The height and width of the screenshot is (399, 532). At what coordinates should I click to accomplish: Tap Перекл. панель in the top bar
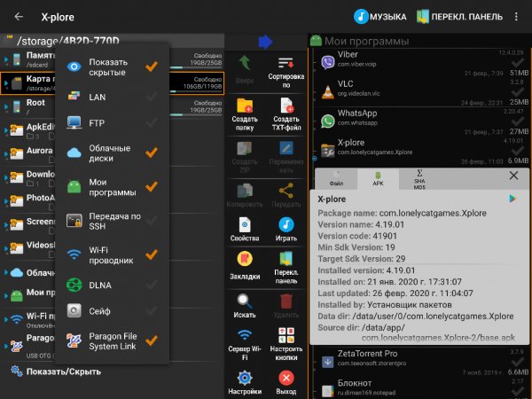point(459,17)
